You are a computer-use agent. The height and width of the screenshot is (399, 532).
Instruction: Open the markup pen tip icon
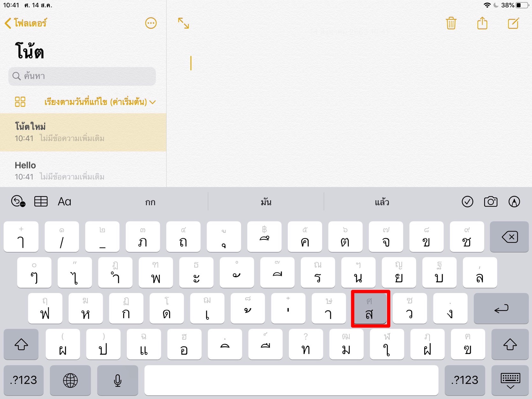514,202
